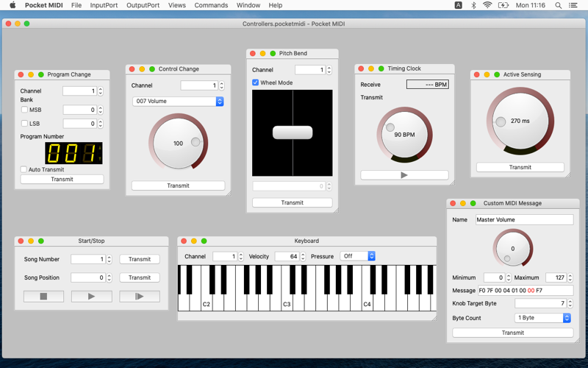Click Transmit in Control Change panel
The height and width of the screenshot is (368, 588).
178,185
